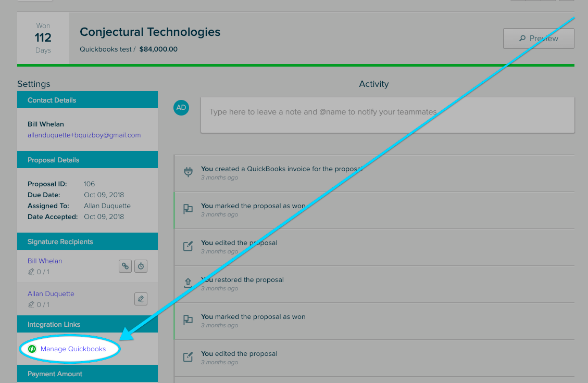
Task: Open Bill Whelan's email address link
Action: (84, 135)
